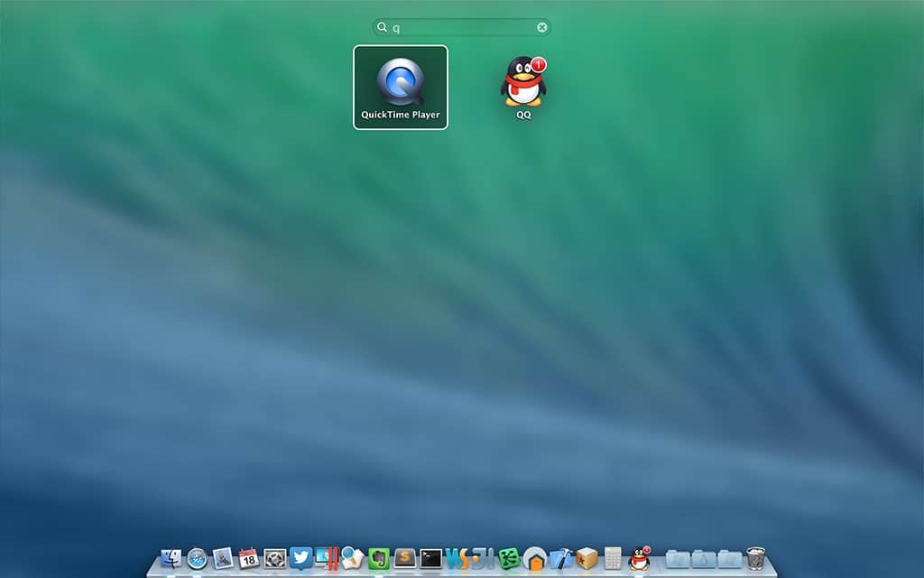Launch WebStorm from the Dock
Screen dimensions: 924x578
click(x=457, y=558)
